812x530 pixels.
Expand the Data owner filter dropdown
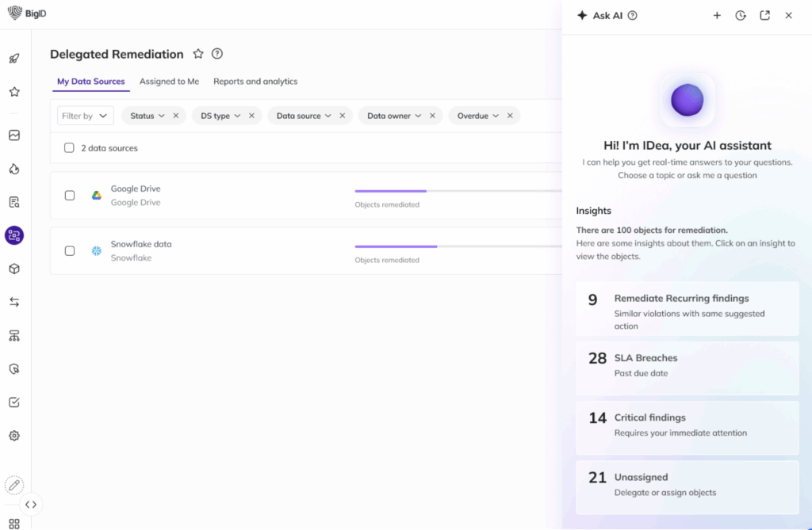pyautogui.click(x=394, y=116)
